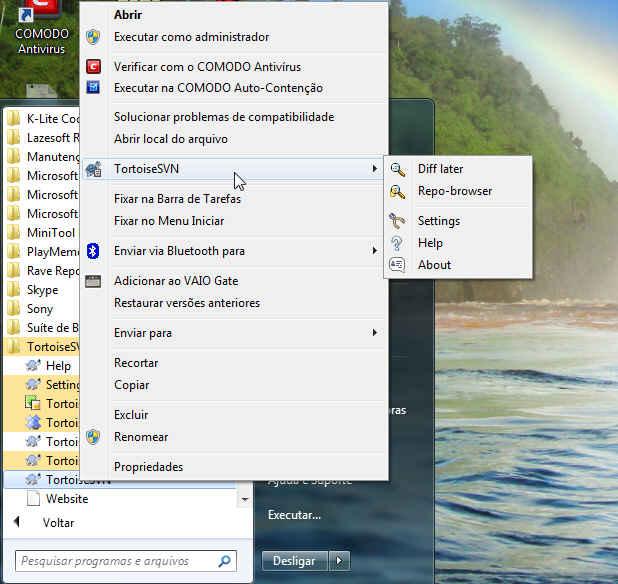Click the About card icon in the submenu
Screen dimensions: 618x584
397,265
